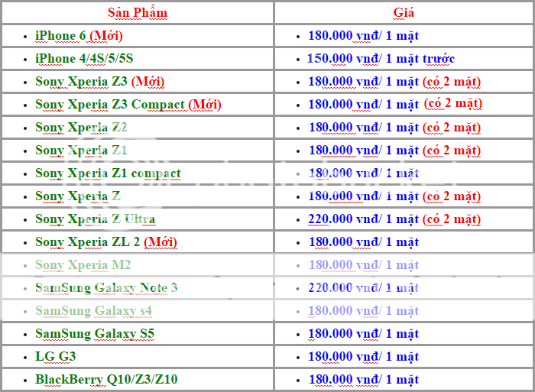Click the 'SamSung Galaxy s4' entry

pyautogui.click(x=93, y=310)
